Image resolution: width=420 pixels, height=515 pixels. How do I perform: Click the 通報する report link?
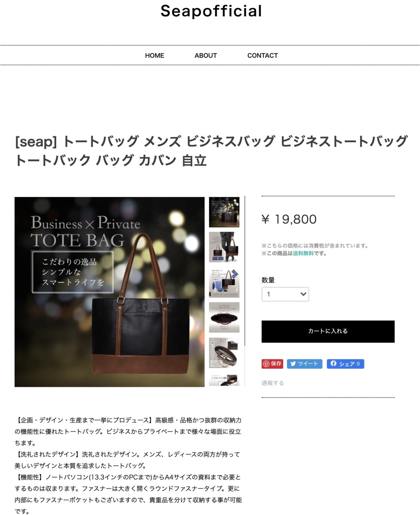272,383
